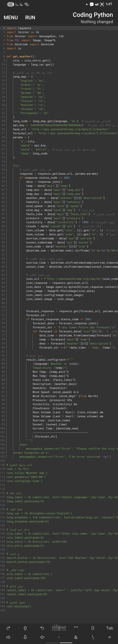Tap line number 109 in the gutter
This screenshot has height=644, width=118.
pos(3,465)
